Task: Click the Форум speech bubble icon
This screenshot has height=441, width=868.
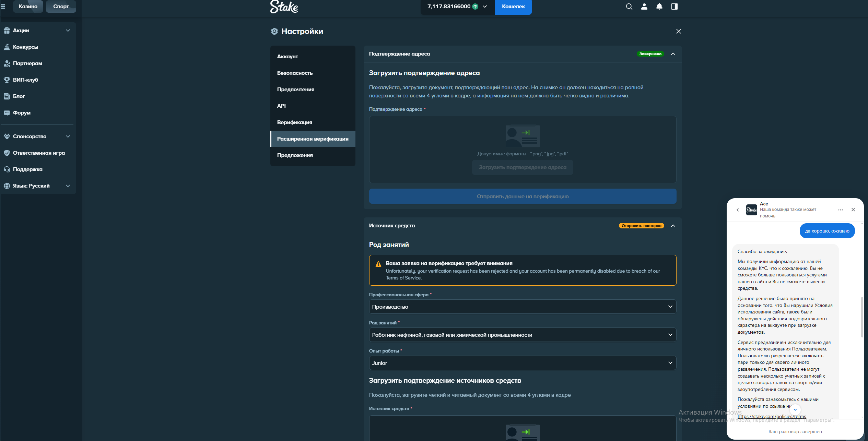Action: tap(7, 112)
